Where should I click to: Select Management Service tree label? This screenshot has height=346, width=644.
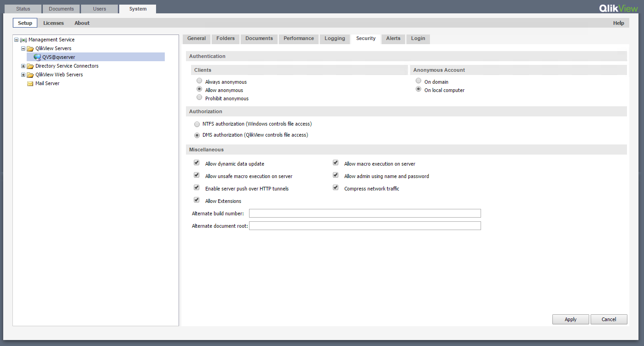point(52,40)
